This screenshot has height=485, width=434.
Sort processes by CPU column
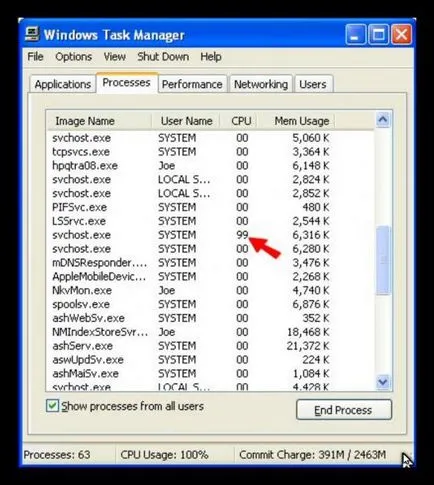click(x=240, y=121)
